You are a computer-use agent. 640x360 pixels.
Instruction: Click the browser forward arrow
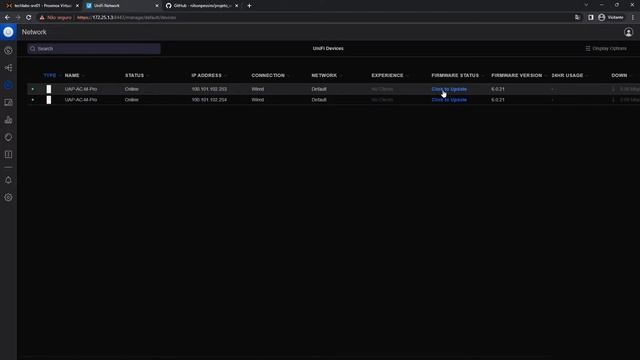[18, 18]
